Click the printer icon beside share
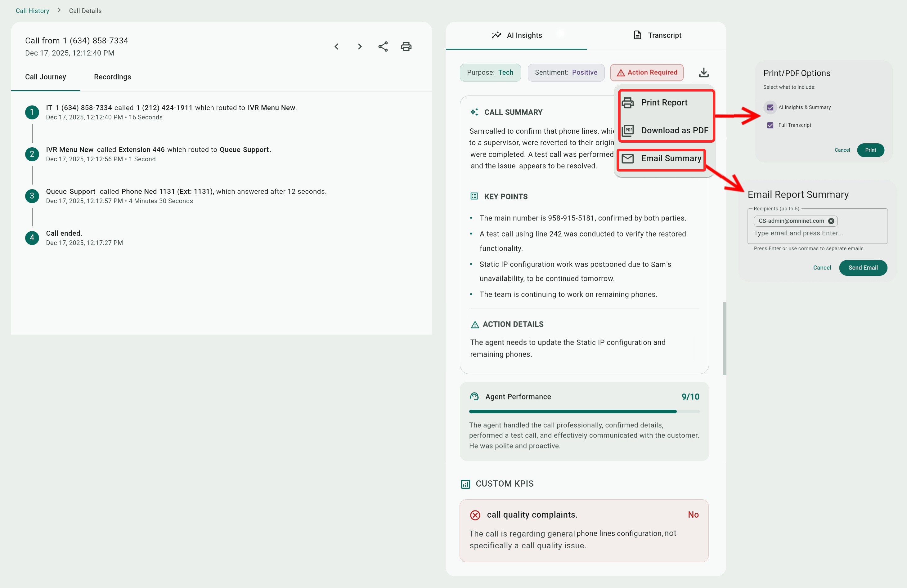The height and width of the screenshot is (588, 907). tap(406, 47)
